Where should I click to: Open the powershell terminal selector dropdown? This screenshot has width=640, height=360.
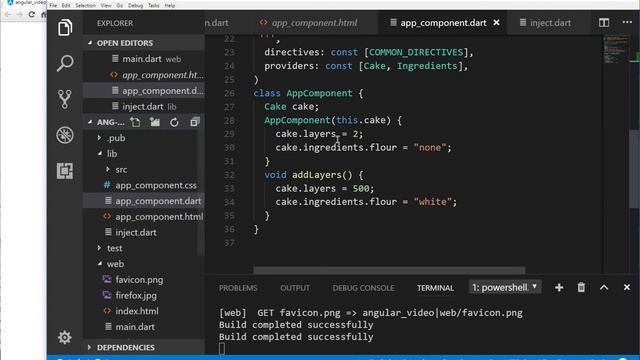coord(505,287)
